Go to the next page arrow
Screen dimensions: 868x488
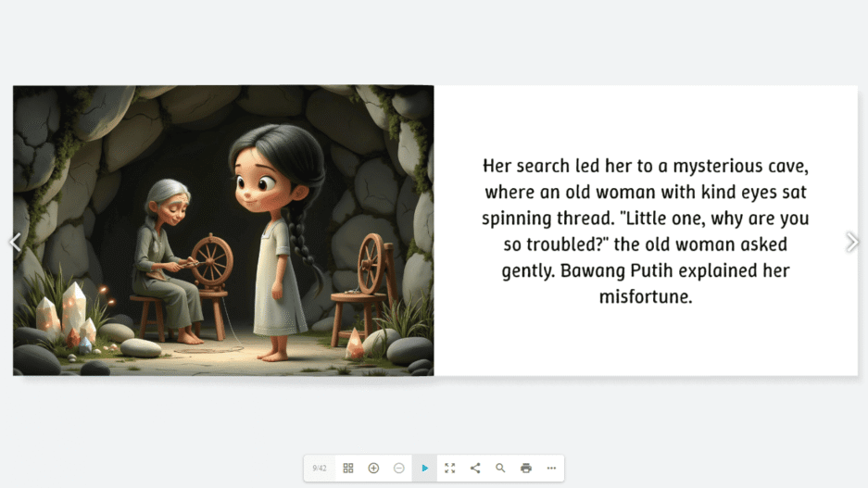click(x=852, y=242)
